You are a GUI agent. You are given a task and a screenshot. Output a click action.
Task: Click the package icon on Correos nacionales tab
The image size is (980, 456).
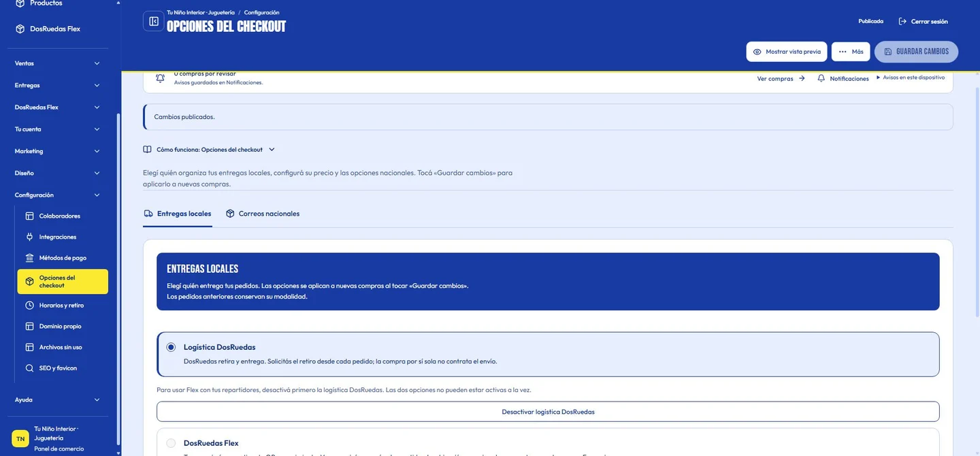(x=230, y=213)
